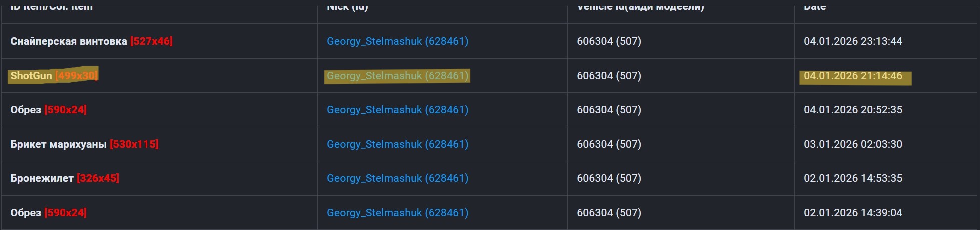Click Обрез item dated 04.01.2026 20:52:35
This screenshot has height=230, width=980.
[26, 110]
